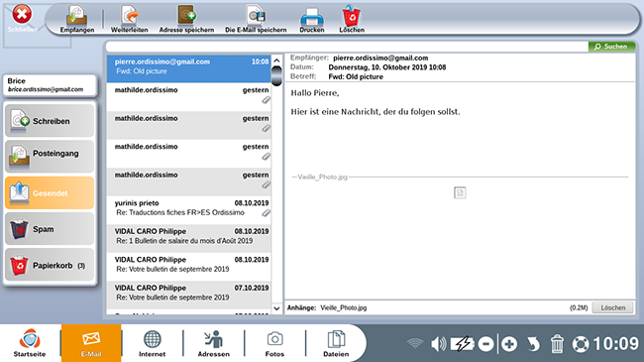644x362 pixels.
Task: Remove attachment with bottom Löschen button
Action: pos(612,307)
